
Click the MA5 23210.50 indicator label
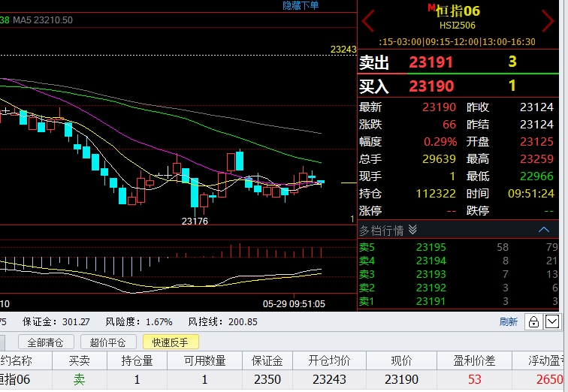(x=43, y=20)
